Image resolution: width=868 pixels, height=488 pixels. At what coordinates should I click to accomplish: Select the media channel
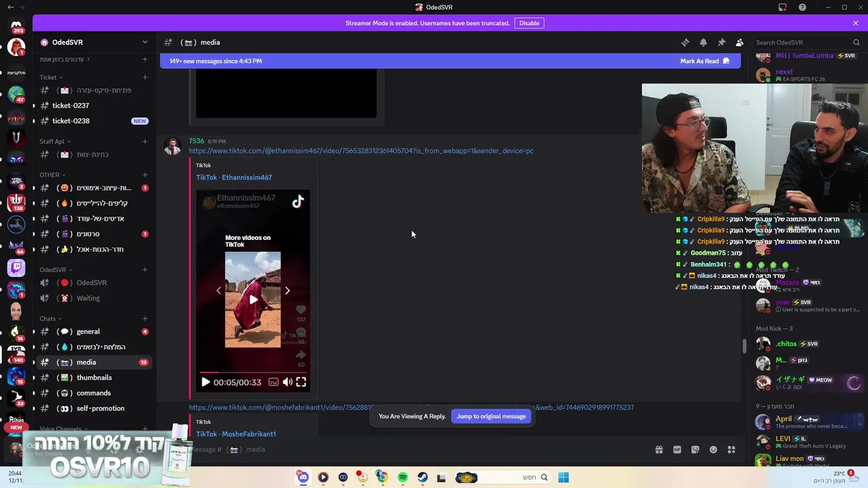tap(94, 362)
